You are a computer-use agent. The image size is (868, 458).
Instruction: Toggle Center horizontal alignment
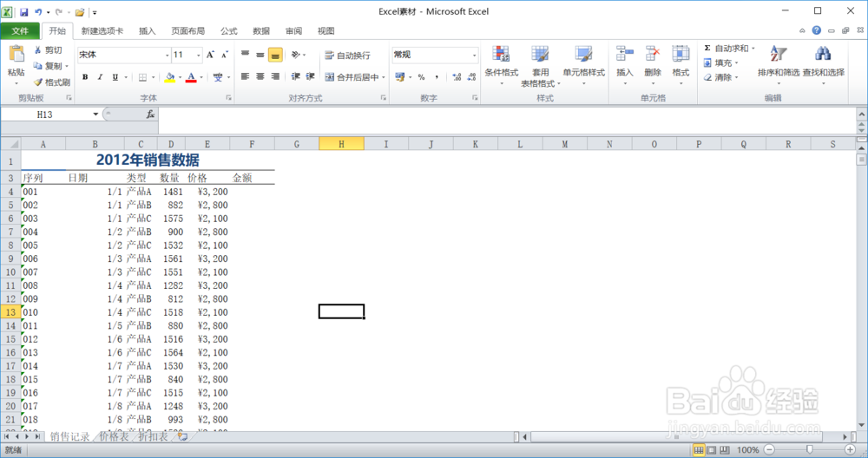(x=260, y=76)
